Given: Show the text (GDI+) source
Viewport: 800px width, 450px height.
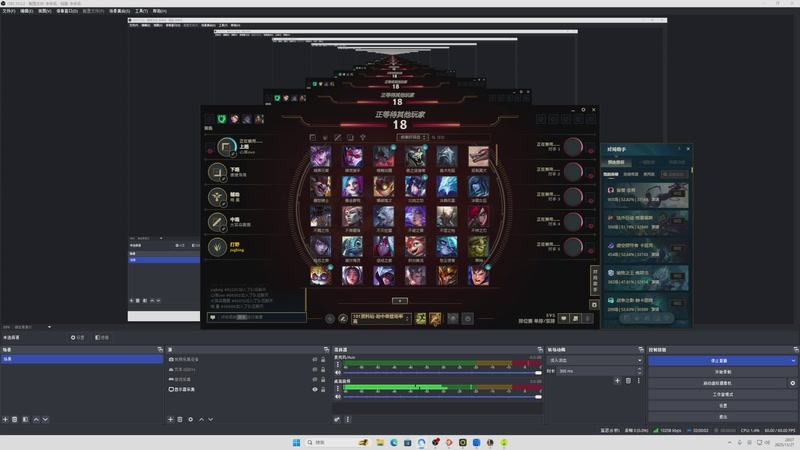Looking at the screenshot, I should [315, 369].
